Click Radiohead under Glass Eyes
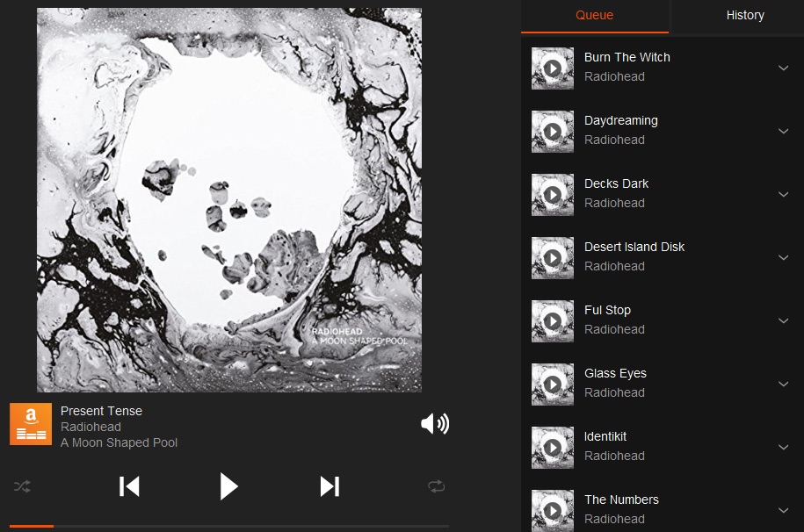This screenshot has height=532, width=804. [614, 392]
